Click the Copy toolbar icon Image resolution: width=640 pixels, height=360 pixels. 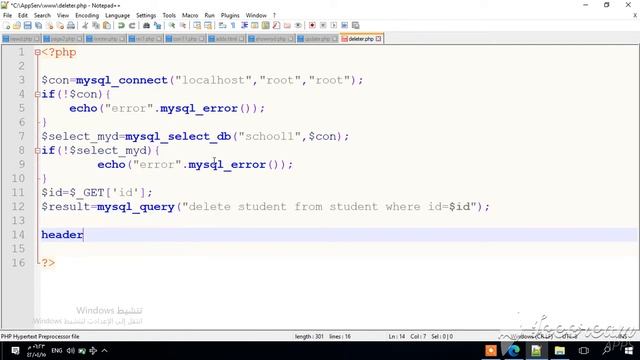pos(96,25)
